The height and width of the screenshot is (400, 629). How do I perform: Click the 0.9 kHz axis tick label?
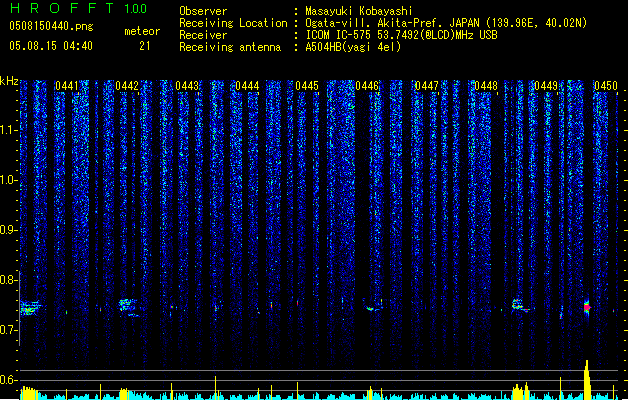8,230
